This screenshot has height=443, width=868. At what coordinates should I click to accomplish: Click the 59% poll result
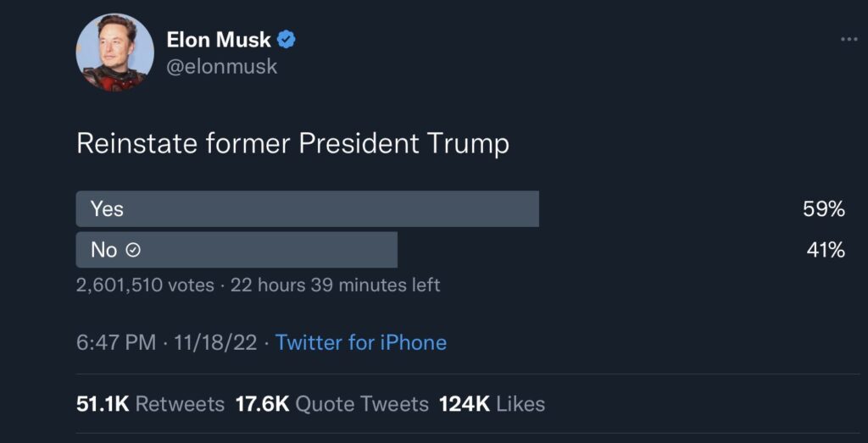coord(824,209)
